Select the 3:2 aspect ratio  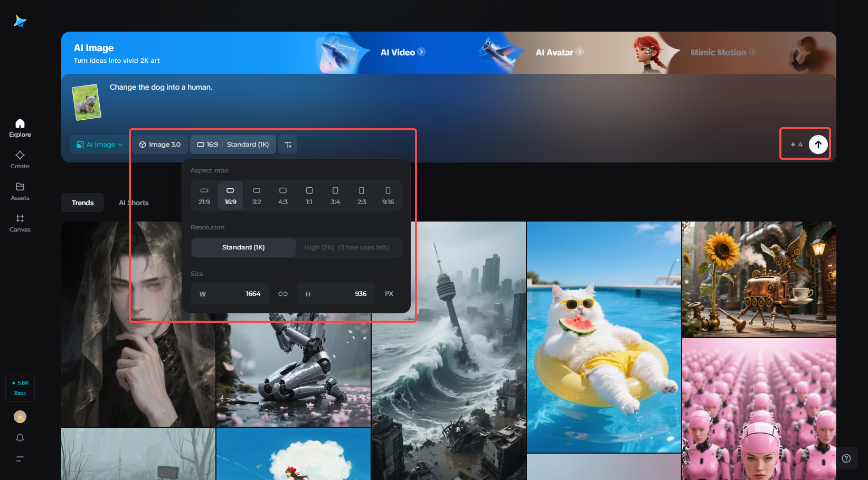pos(257,196)
